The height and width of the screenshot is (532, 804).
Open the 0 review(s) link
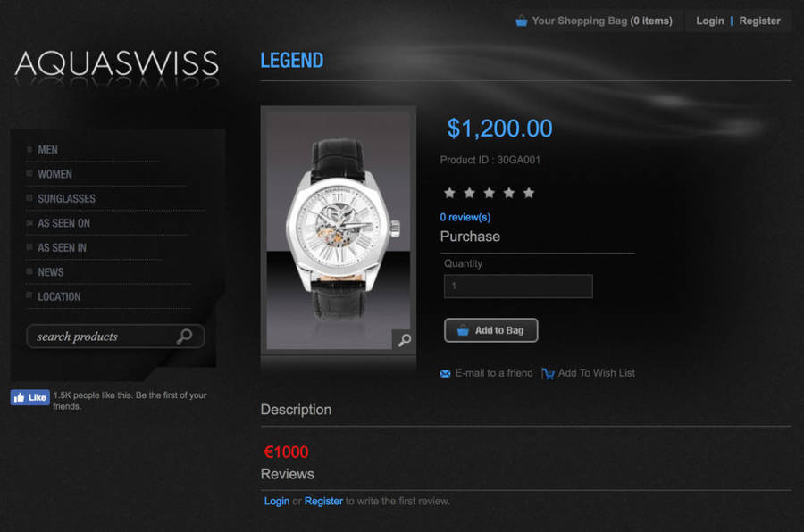click(x=465, y=217)
